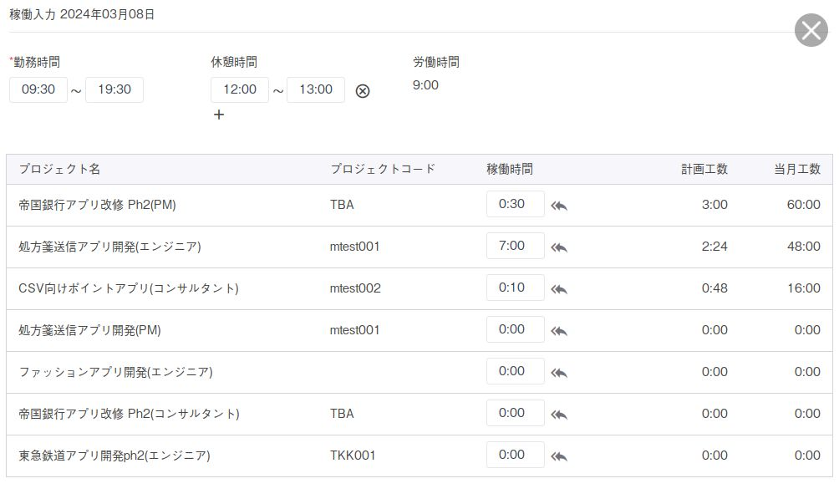This screenshot has height=504, width=839.
Task: Edit break end time 13:00
Action: (316, 89)
